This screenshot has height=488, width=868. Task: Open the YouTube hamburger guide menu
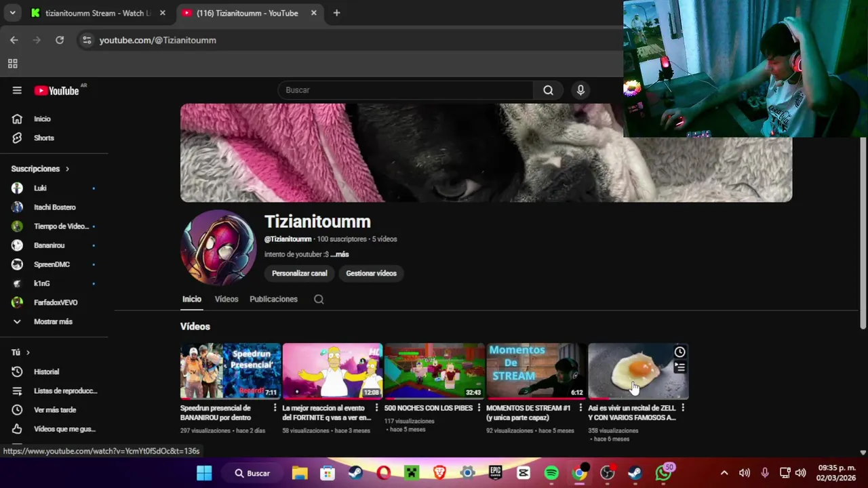coord(17,90)
